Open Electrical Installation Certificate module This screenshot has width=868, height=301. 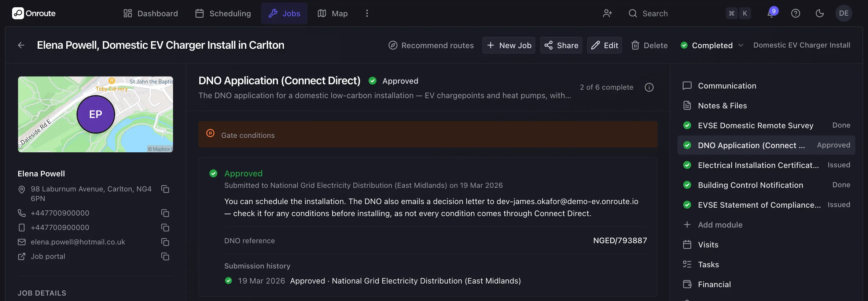pos(766,165)
